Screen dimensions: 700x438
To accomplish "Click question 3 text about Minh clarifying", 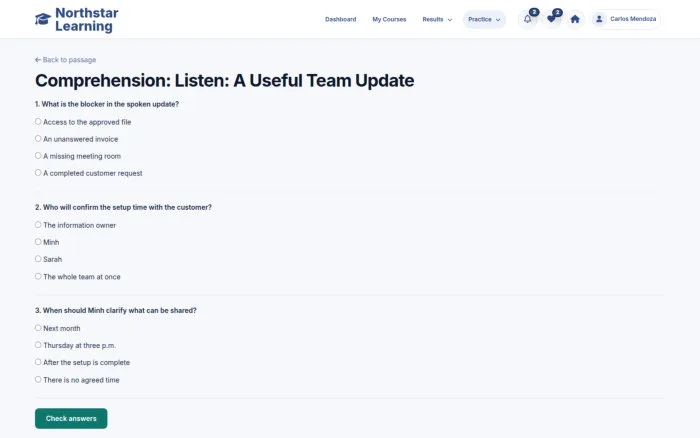I will (x=116, y=310).
